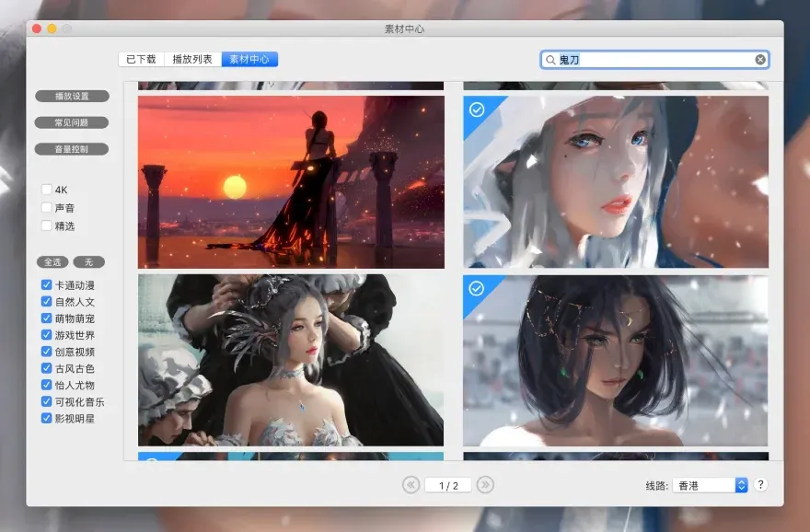
Task: Uncheck the 创意视频 category
Action: (47, 352)
